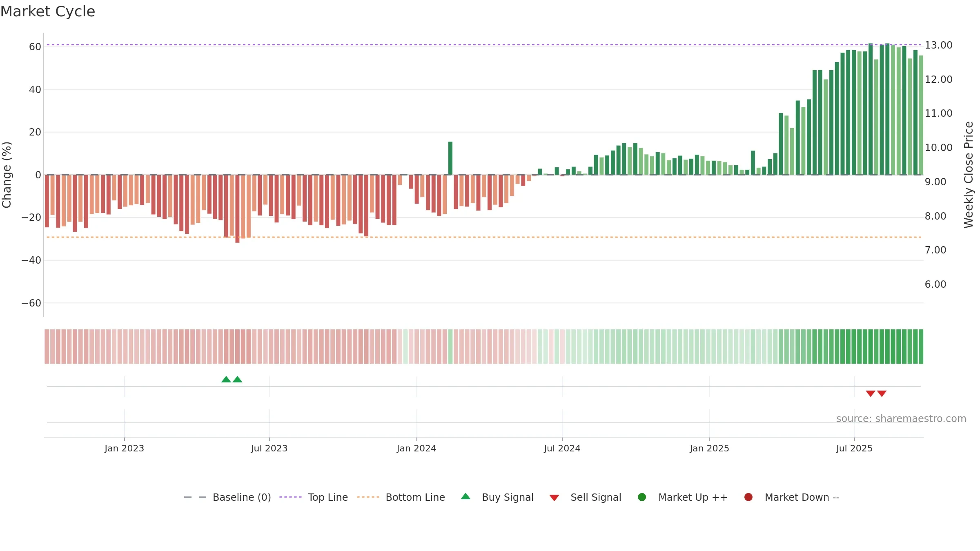This screenshot has height=551, width=980.
Task: Click the purple Top Line dash in legend
Action: [290, 497]
